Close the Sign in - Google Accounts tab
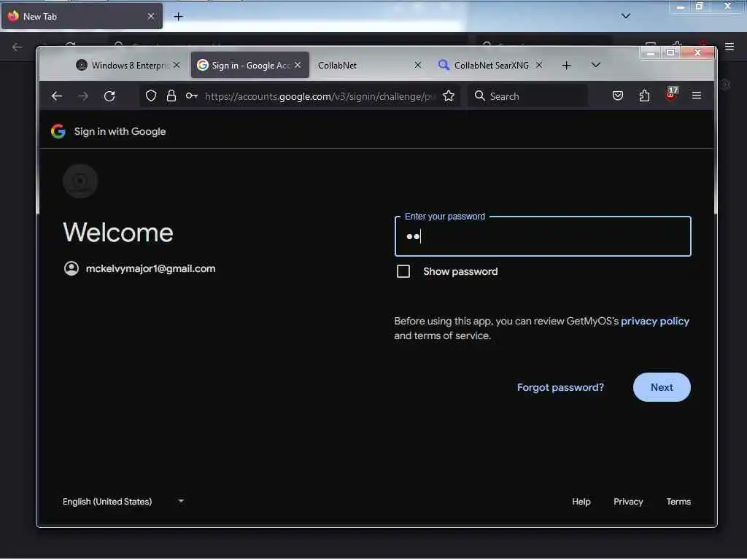 (x=298, y=65)
